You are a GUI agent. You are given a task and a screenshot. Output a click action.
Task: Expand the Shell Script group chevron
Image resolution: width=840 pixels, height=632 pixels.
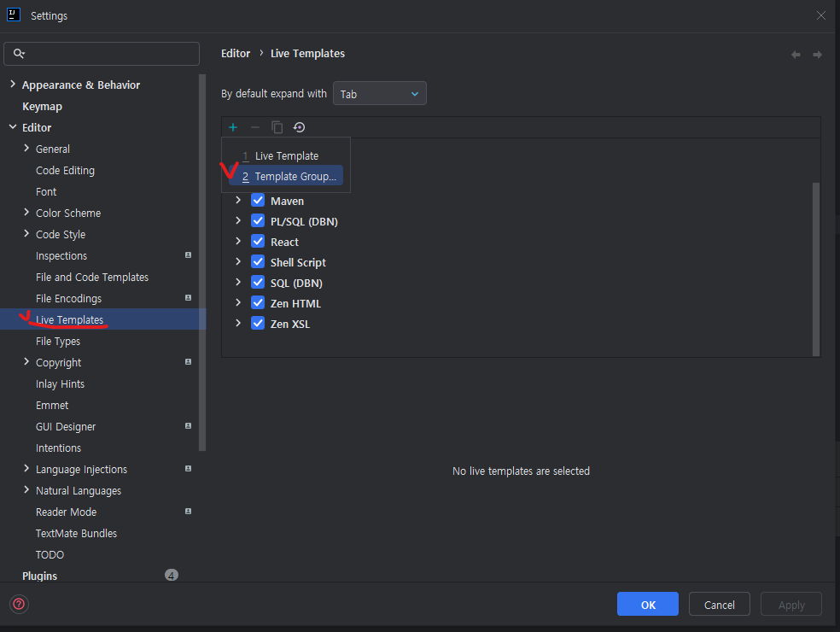coord(238,261)
